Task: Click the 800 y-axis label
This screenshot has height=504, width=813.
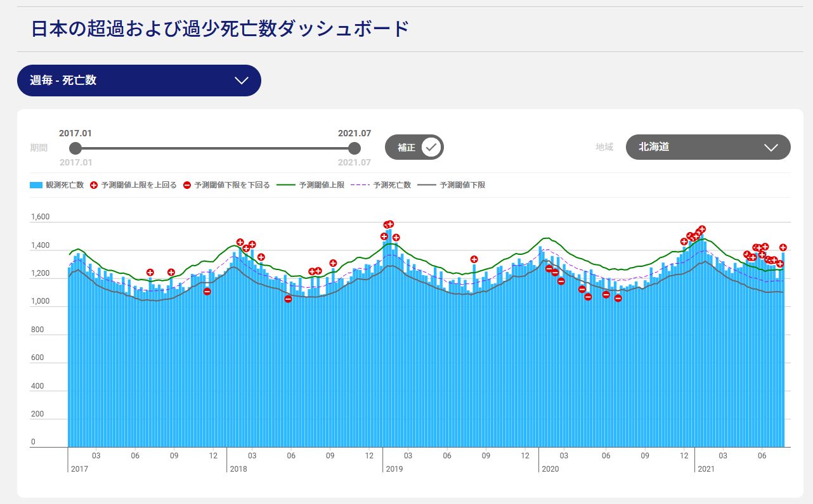Action: pyautogui.click(x=37, y=330)
